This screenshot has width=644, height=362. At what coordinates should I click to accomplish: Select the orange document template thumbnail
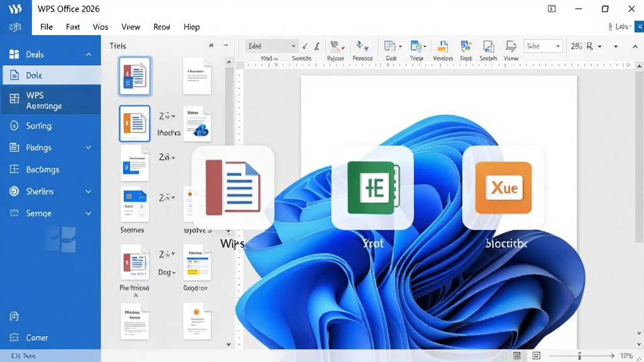coord(135,124)
